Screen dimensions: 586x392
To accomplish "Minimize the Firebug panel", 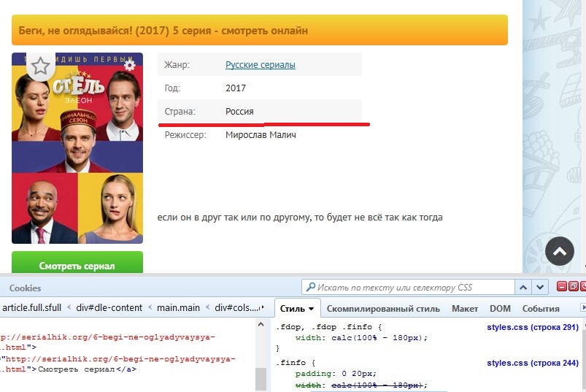I will (562, 287).
